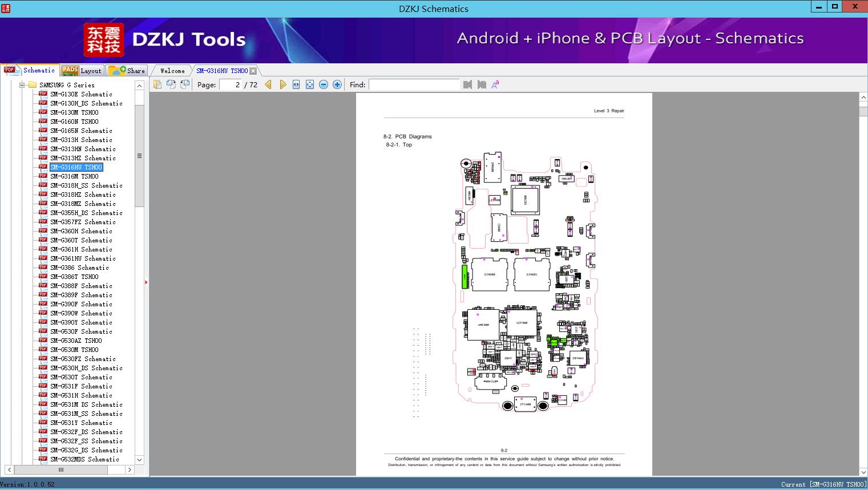Image resolution: width=868 pixels, height=490 pixels.
Task: Click PDF icon beside SM-G360T Schematic
Action: pos(43,240)
